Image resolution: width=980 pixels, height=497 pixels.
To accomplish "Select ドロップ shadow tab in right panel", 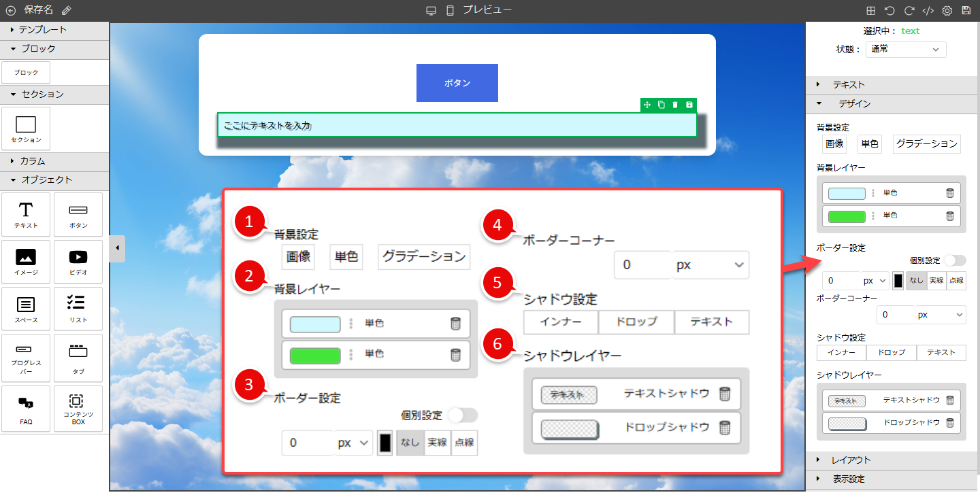I will (x=891, y=352).
